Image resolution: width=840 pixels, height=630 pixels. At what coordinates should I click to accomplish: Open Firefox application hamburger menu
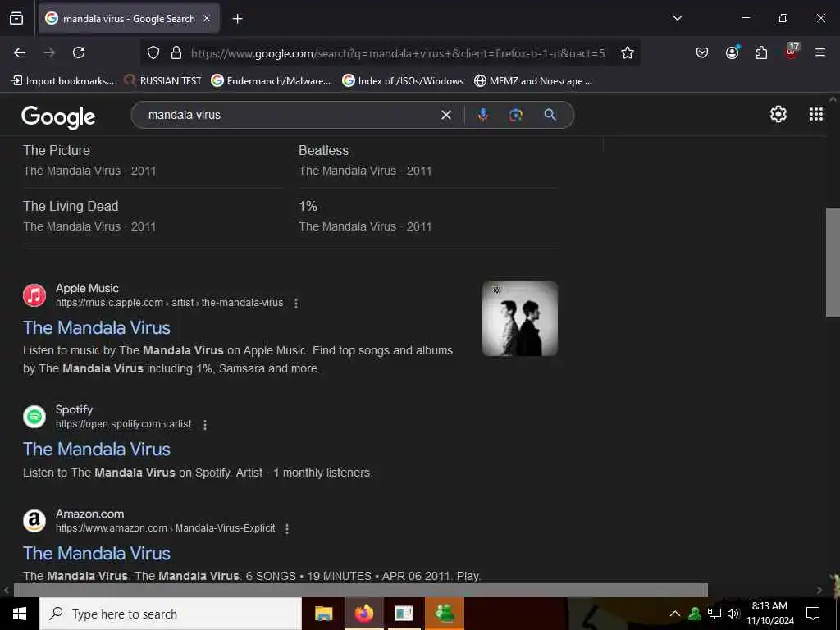point(819,52)
